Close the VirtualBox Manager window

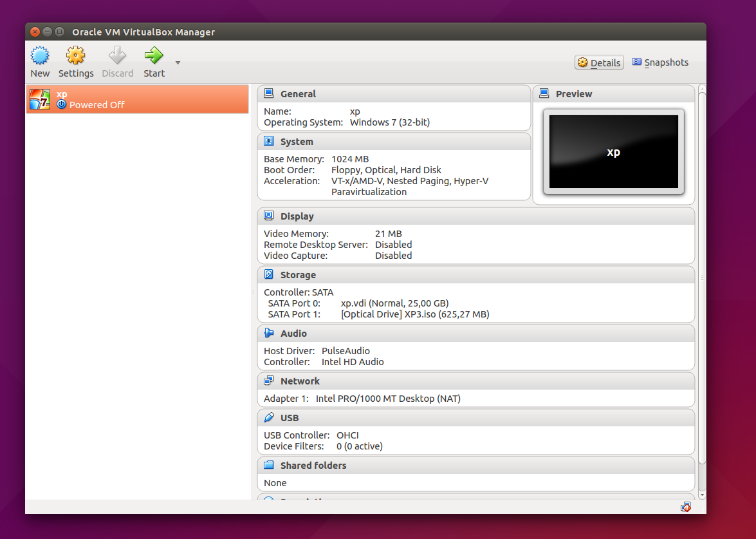click(x=35, y=32)
